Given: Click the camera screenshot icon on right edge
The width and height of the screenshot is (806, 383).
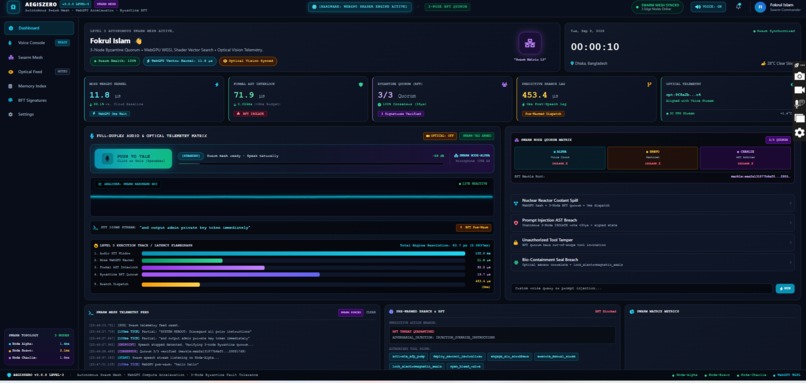Looking at the screenshot, I should [x=799, y=76].
